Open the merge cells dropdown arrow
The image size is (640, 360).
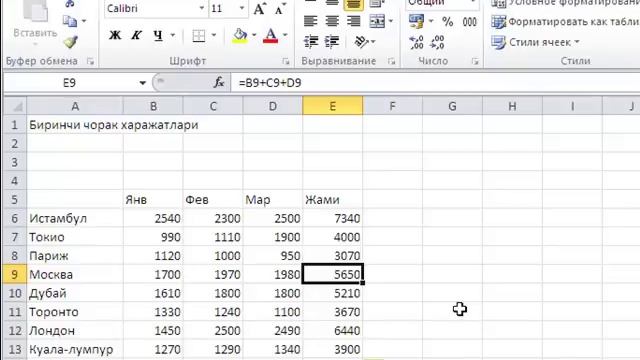pyautogui.click(x=391, y=21)
